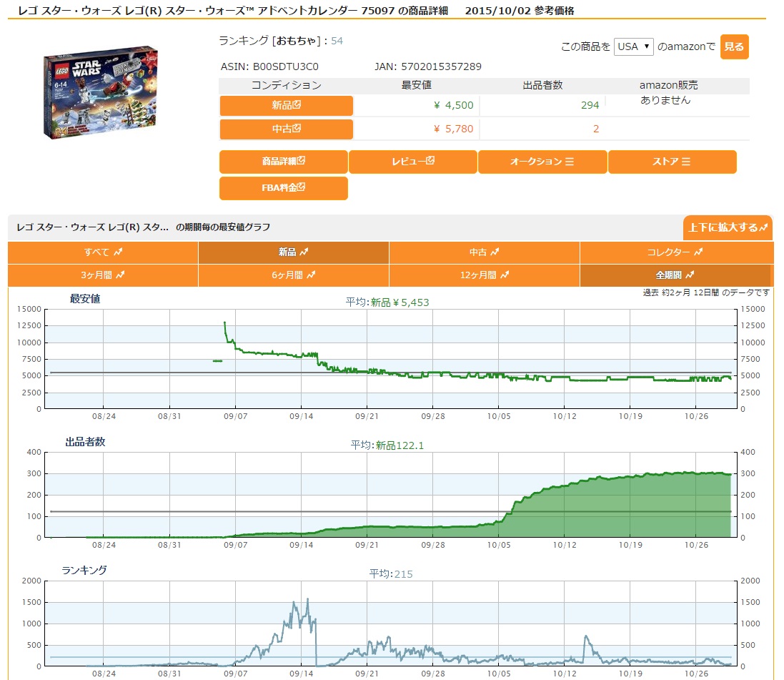Expand the オークション menu button
784x680 pixels.
(x=542, y=161)
